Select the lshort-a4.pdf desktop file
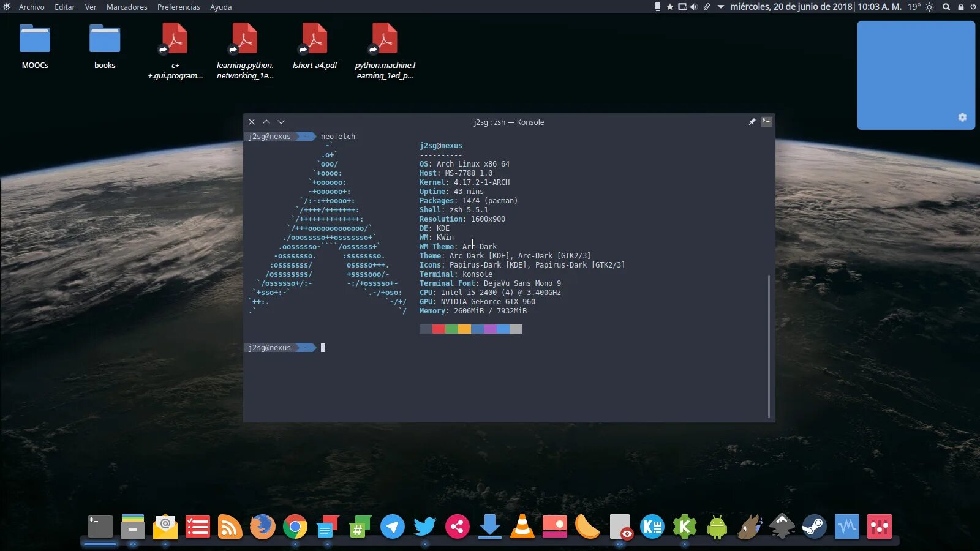Screen dimensions: 980x551 (x=315, y=47)
